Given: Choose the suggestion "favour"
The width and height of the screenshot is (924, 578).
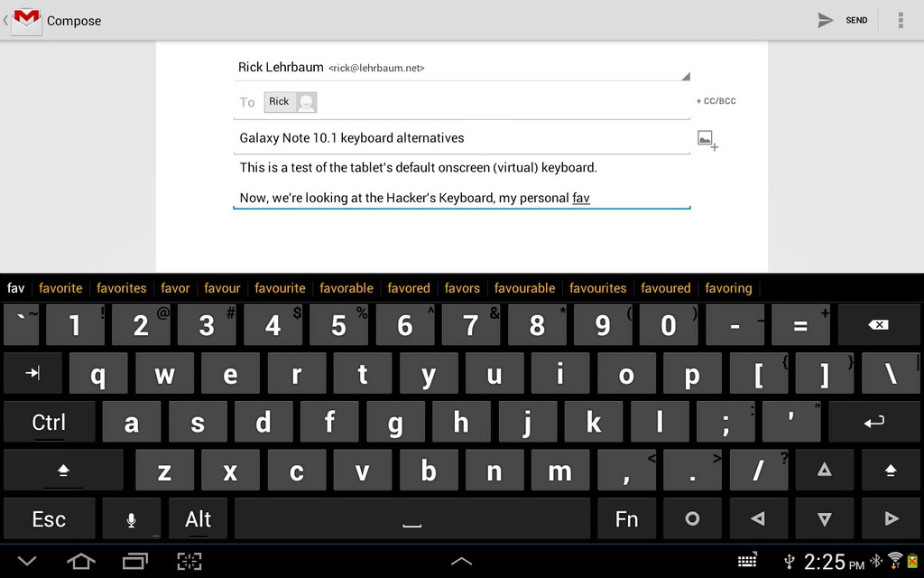Looking at the screenshot, I should point(222,288).
